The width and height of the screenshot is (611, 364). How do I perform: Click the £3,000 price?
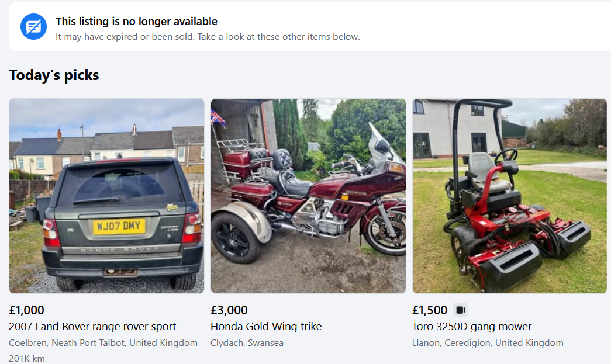click(229, 310)
